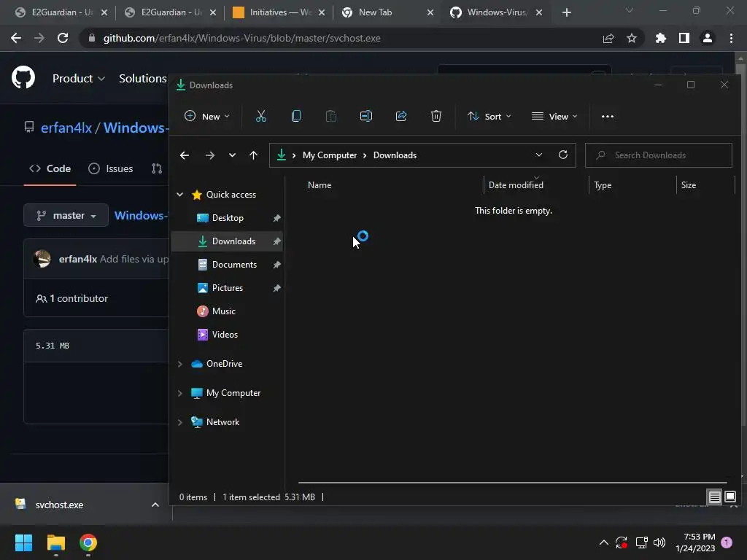The height and width of the screenshot is (560, 747).
Task: Switch to the Initiatives browser tab
Action: [x=278, y=12]
